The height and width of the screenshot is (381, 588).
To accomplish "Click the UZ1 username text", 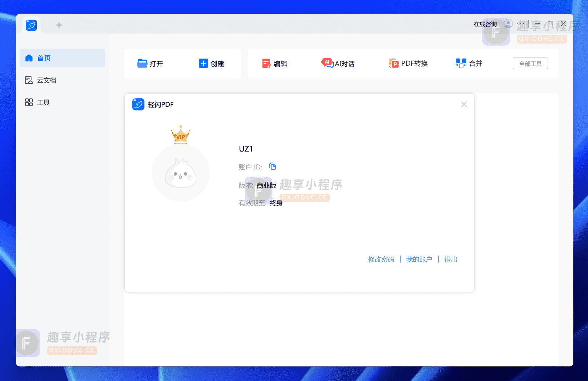I will [x=246, y=149].
